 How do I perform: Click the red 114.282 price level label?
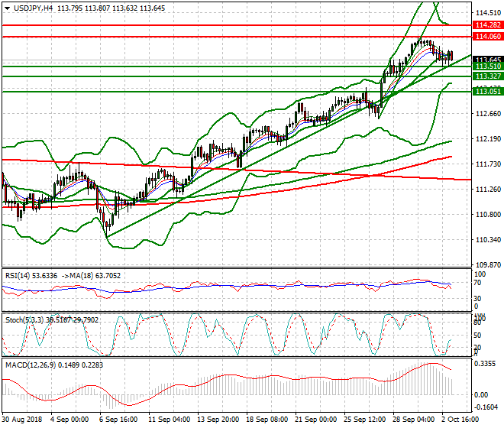(488, 24)
